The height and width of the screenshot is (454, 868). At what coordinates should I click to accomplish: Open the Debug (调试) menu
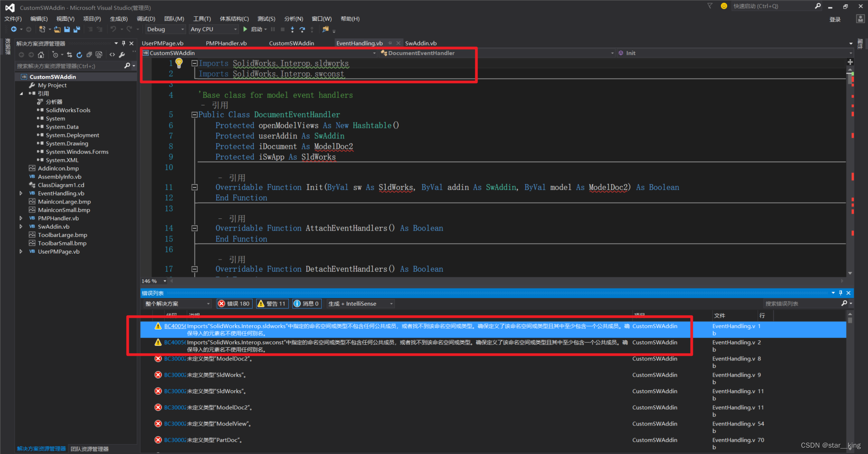(146, 19)
